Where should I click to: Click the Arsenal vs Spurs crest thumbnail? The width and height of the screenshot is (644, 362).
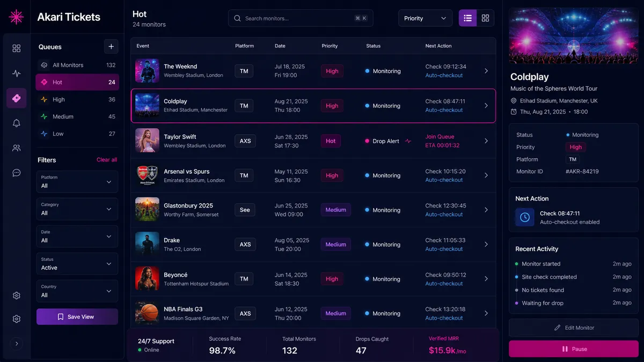147,175
